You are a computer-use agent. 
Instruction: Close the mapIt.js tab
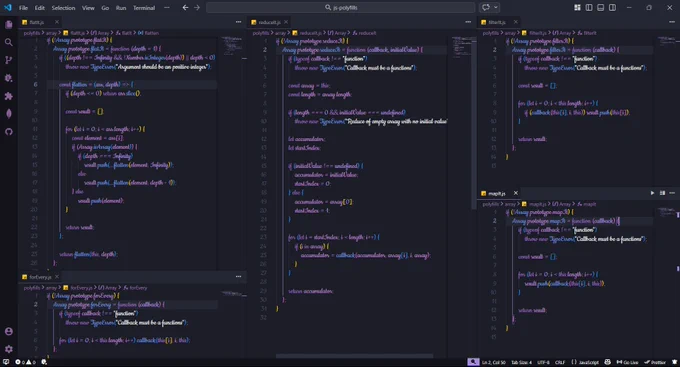(516, 193)
